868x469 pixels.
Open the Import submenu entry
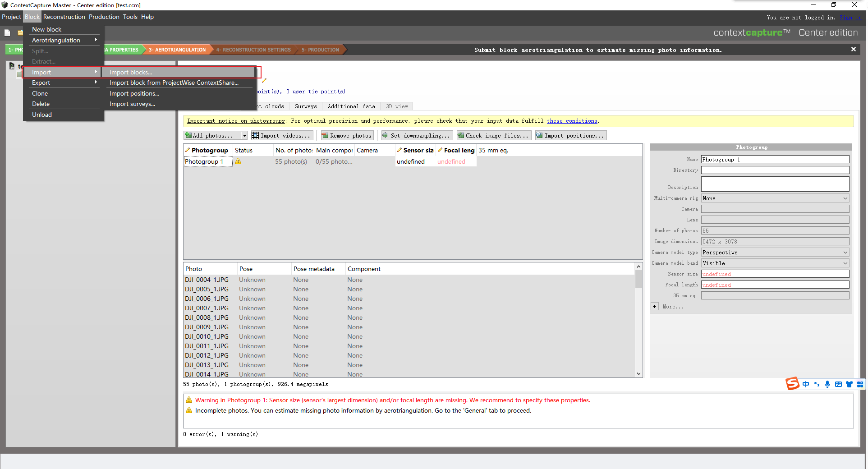click(61, 72)
